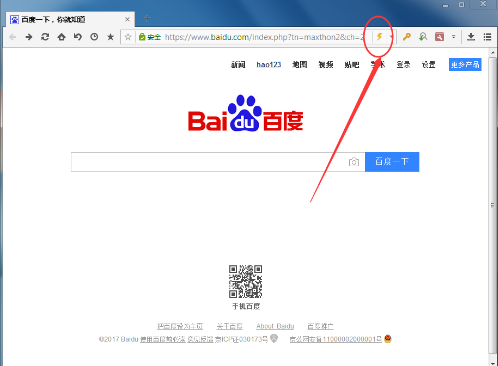This screenshot has height=366, width=498.
Task: Open the 贴吧 link
Action: click(352, 65)
